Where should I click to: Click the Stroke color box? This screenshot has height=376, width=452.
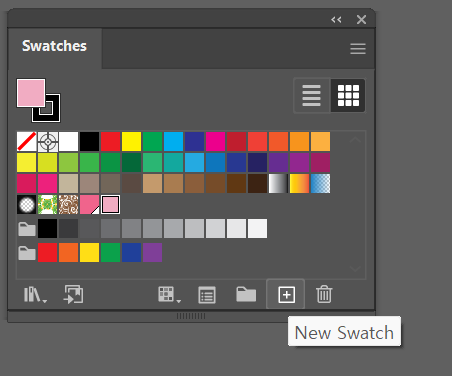pos(53,114)
